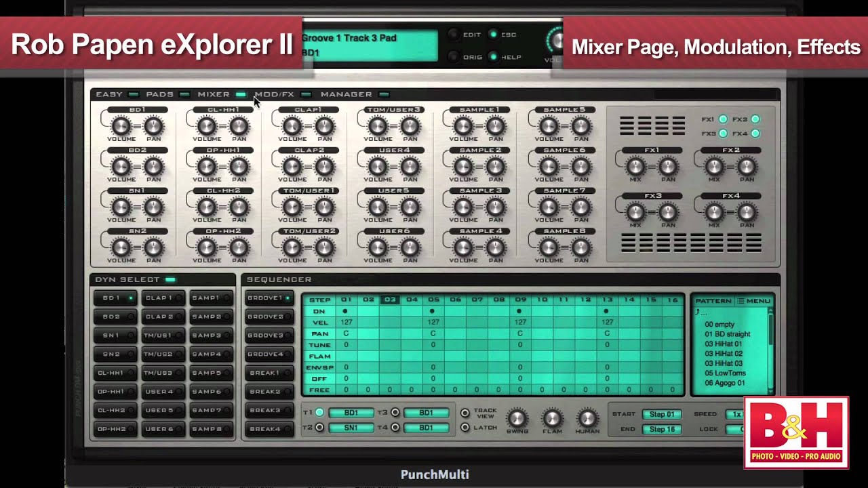Select the SAMP1 pad button

pos(210,298)
